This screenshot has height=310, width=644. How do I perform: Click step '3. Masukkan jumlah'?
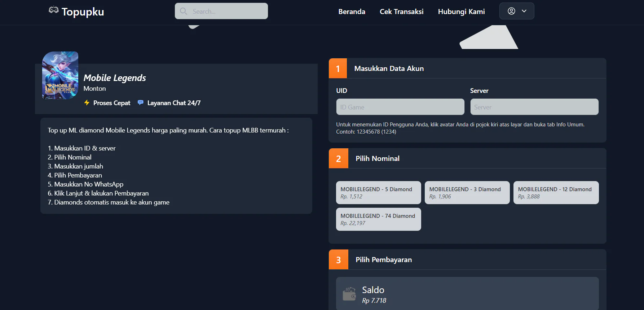(75, 166)
